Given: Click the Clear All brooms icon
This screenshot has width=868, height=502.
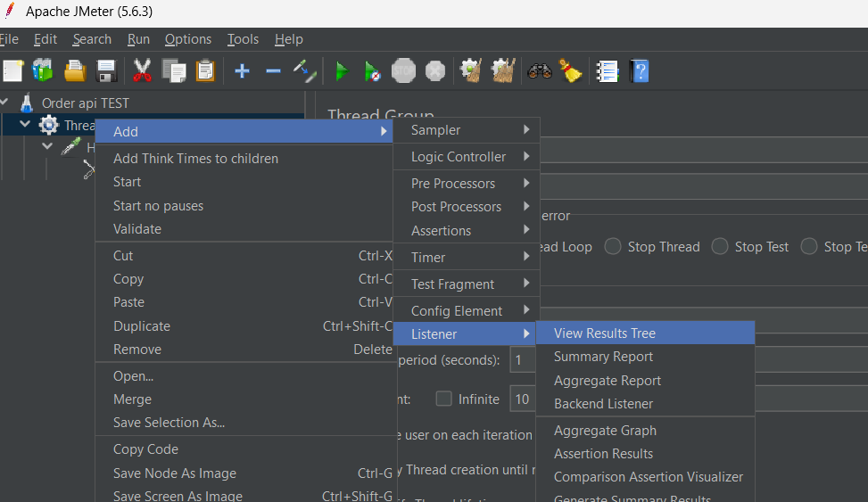Looking at the screenshot, I should (x=503, y=70).
